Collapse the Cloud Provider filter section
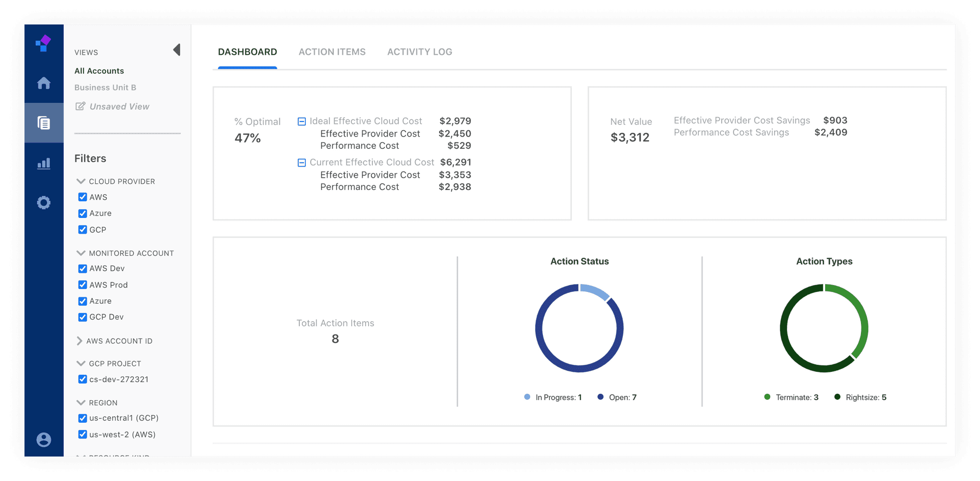 click(81, 181)
